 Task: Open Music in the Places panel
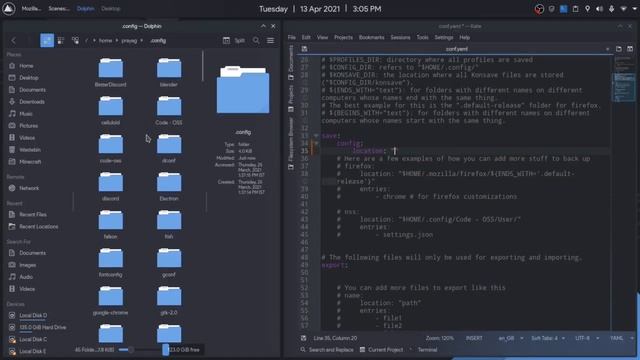[26, 113]
